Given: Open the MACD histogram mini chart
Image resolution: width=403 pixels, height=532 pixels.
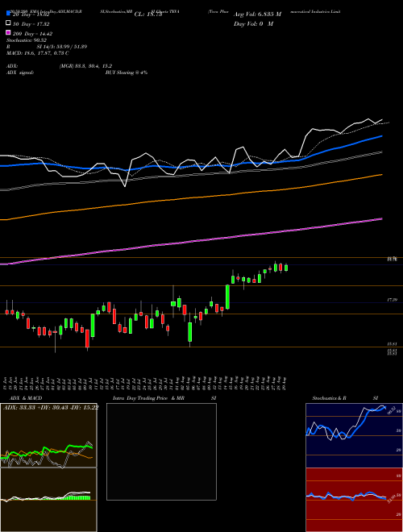Looking at the screenshot, I should coord(48,500).
